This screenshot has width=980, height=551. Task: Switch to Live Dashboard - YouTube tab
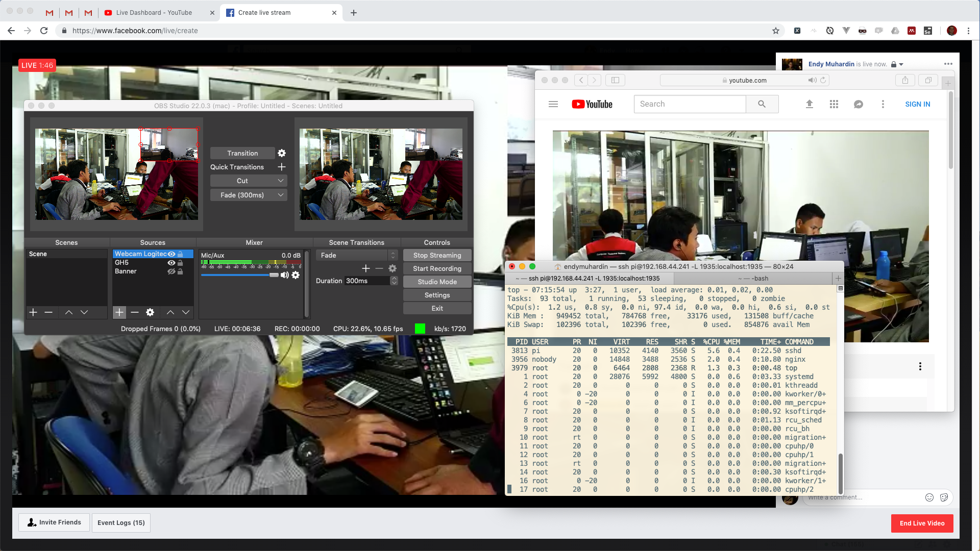tap(154, 13)
